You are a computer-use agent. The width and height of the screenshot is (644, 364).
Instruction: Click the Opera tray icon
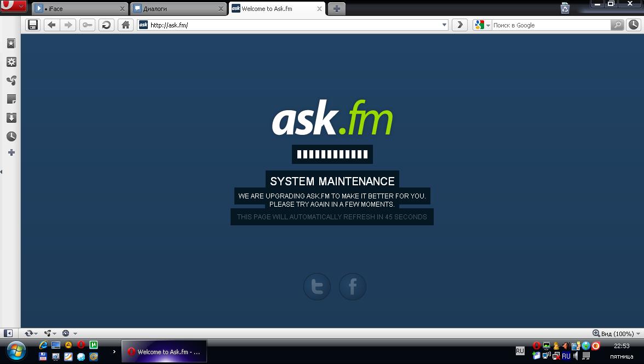pos(536,346)
